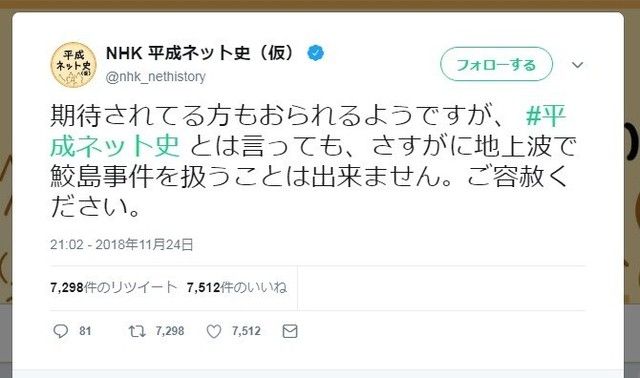
Task: Open the NHK 平成ネット史（仮） display name
Action: [x=200, y=53]
